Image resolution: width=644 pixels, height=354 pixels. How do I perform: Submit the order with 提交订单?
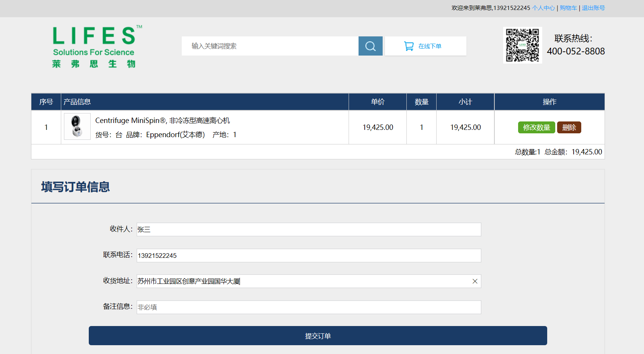point(318,336)
